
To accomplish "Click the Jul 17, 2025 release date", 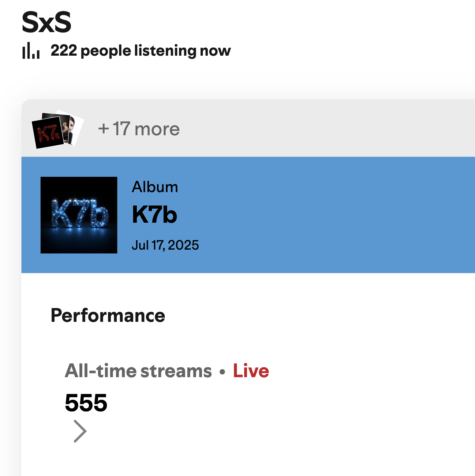I will (165, 245).
